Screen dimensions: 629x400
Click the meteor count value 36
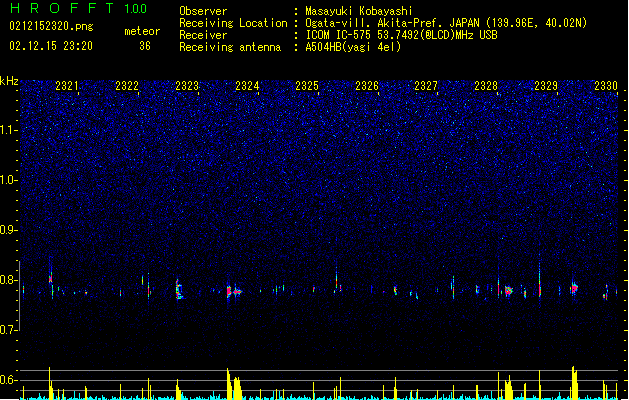tap(145, 46)
